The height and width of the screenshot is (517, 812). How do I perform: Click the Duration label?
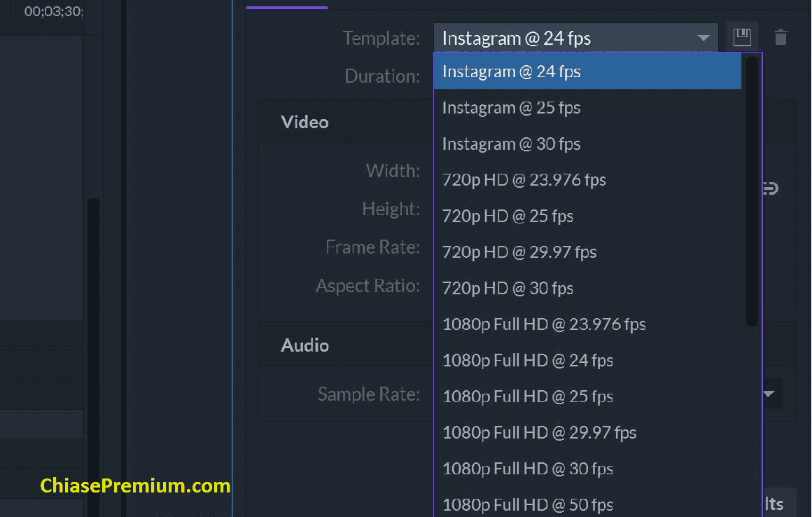click(x=382, y=76)
